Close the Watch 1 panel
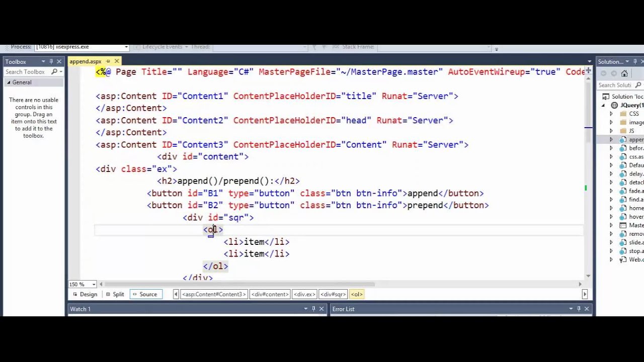Screen dimensions: 644x362 (321, 309)
